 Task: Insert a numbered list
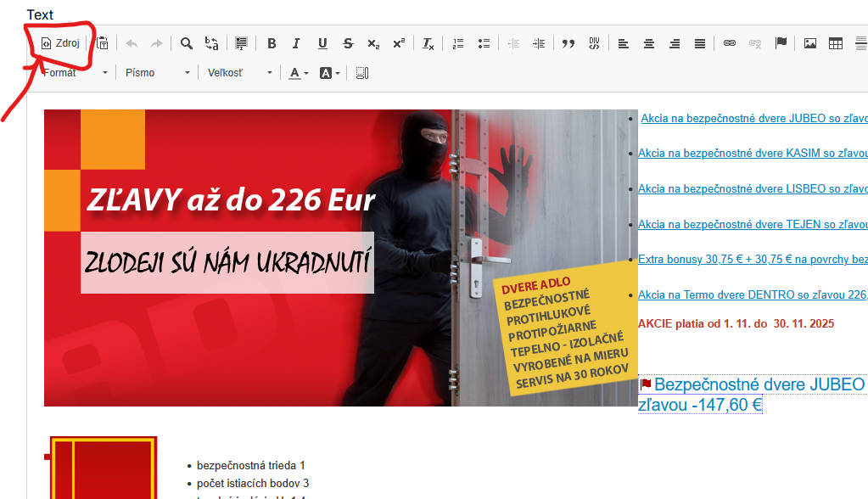click(458, 43)
